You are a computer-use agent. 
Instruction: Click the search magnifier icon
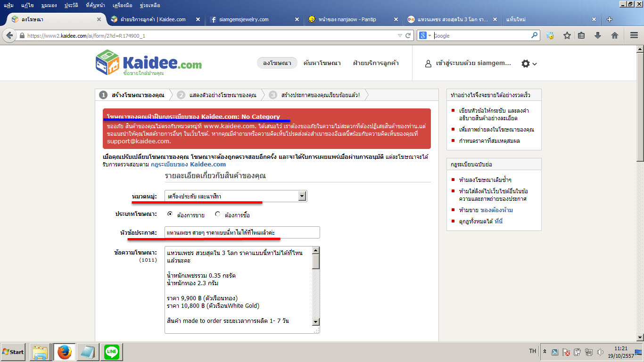click(535, 35)
